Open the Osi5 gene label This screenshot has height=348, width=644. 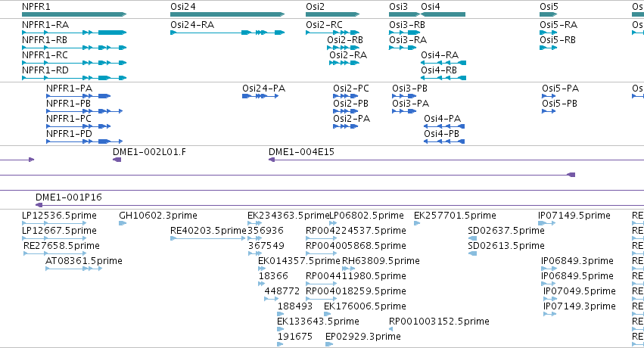coord(549,7)
